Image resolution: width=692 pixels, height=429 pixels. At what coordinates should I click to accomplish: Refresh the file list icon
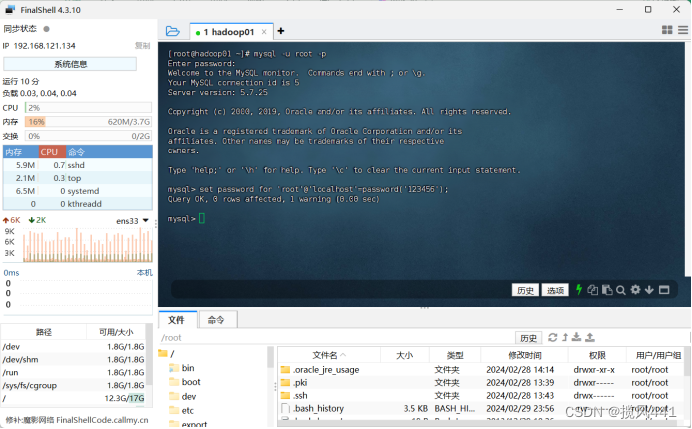[x=553, y=338]
